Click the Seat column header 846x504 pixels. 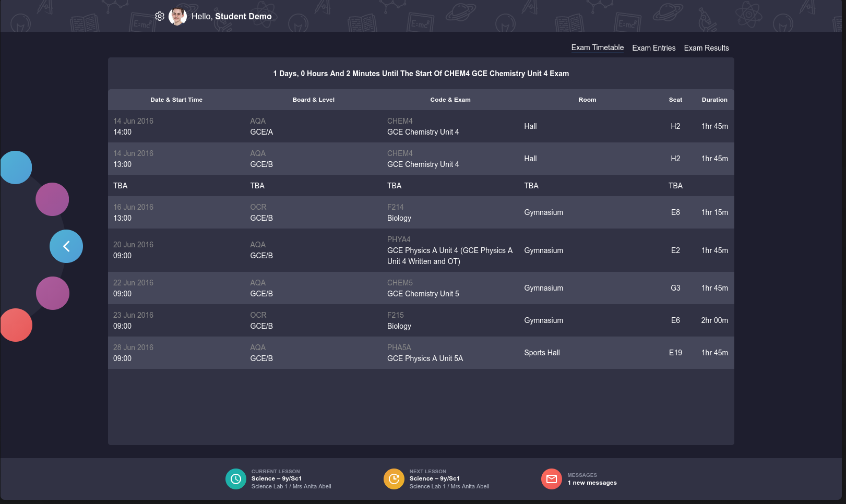coord(675,100)
